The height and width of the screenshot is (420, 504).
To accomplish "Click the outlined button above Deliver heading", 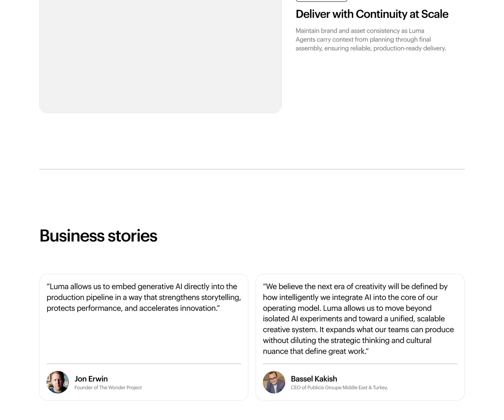I will (321, 1).
